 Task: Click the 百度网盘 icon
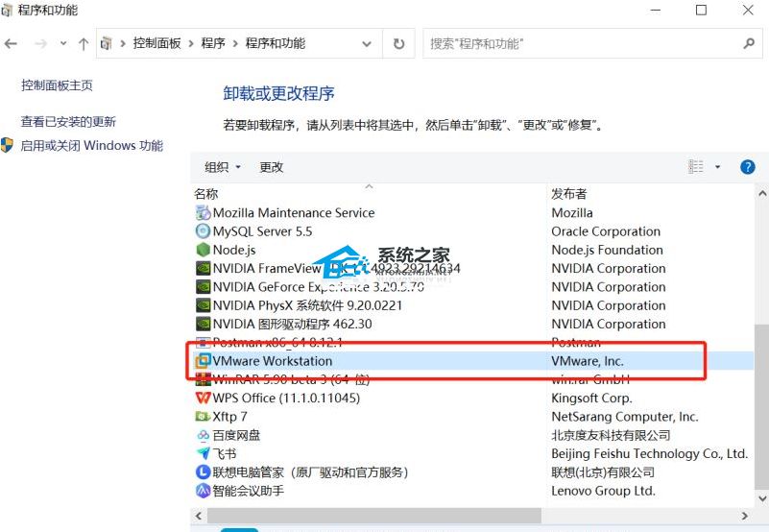203,435
